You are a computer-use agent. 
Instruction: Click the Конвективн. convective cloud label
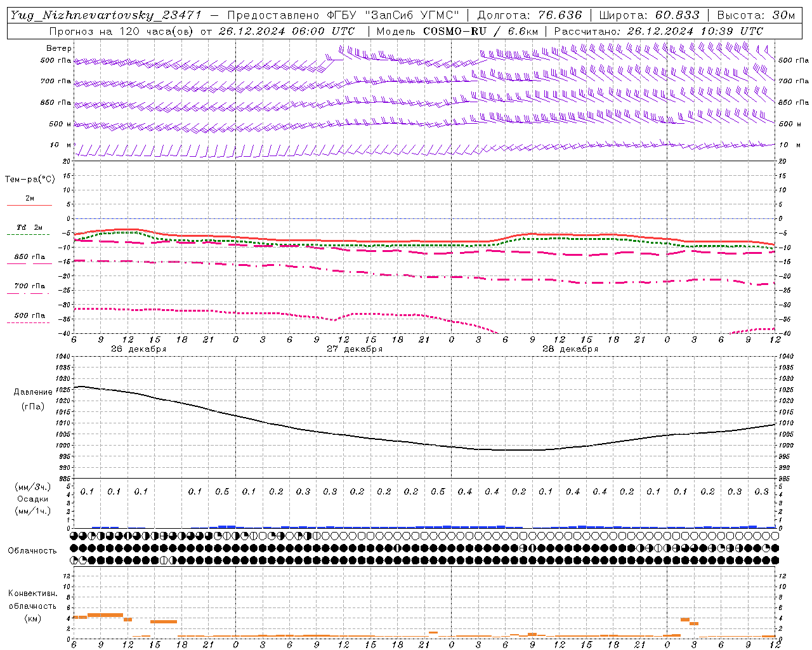click(x=32, y=594)
